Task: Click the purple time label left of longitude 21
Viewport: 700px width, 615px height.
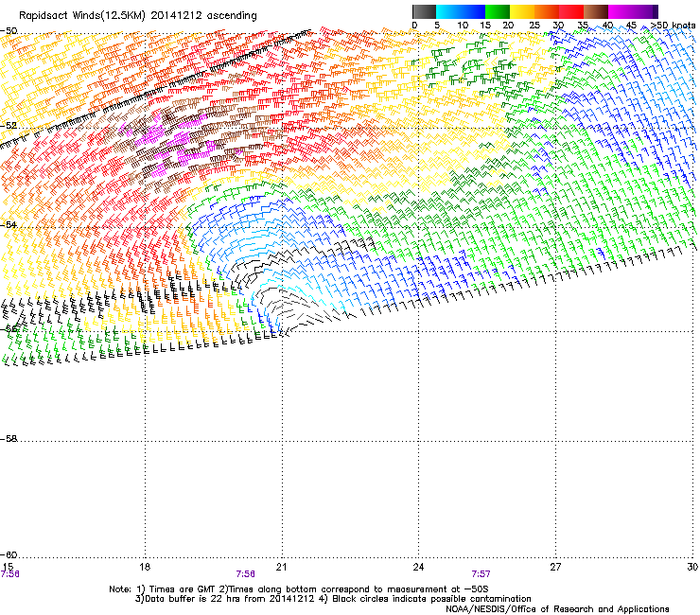Action: pyautogui.click(x=246, y=574)
